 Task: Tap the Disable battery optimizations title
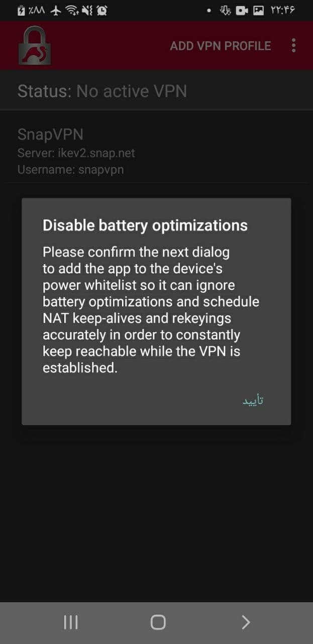click(x=145, y=225)
